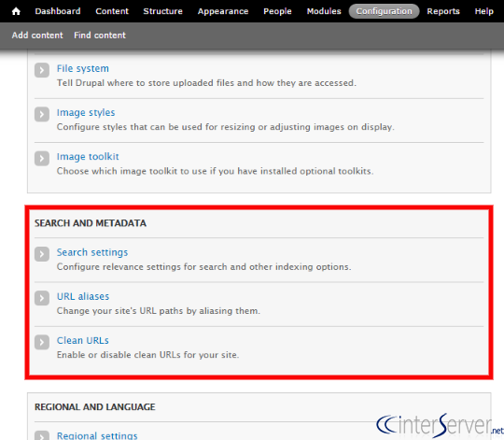Open the Image styles link
Screen dimensions: 504x440
point(86,113)
